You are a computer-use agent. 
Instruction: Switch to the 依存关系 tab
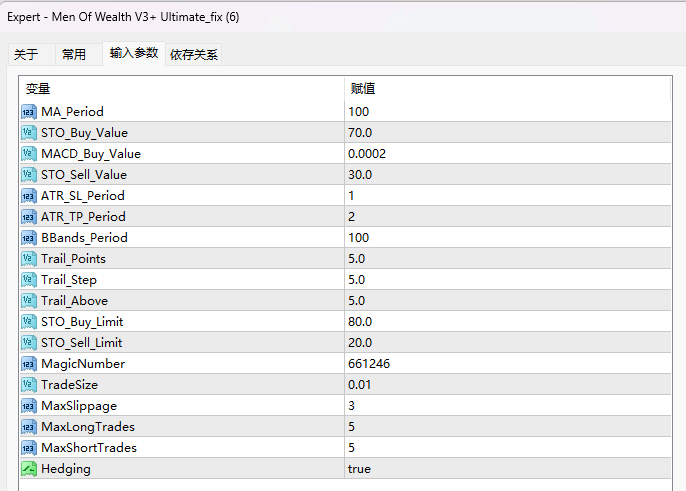click(194, 55)
